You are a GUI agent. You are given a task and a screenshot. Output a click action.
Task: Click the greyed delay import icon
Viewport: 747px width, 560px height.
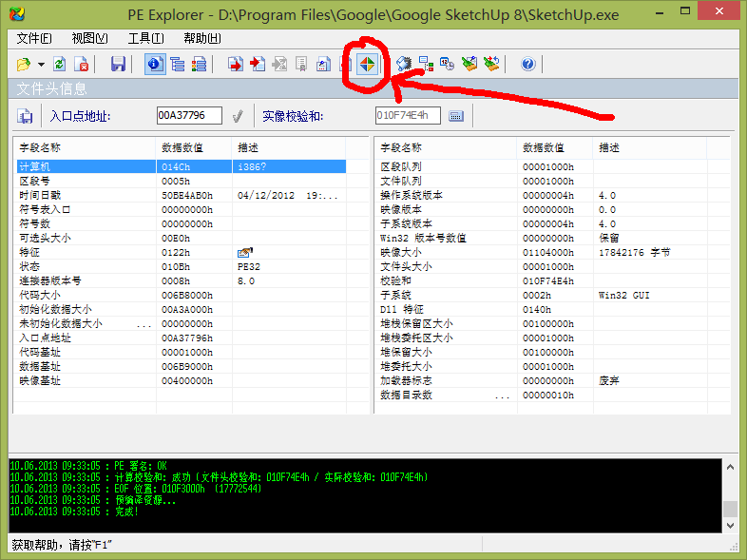(x=279, y=64)
